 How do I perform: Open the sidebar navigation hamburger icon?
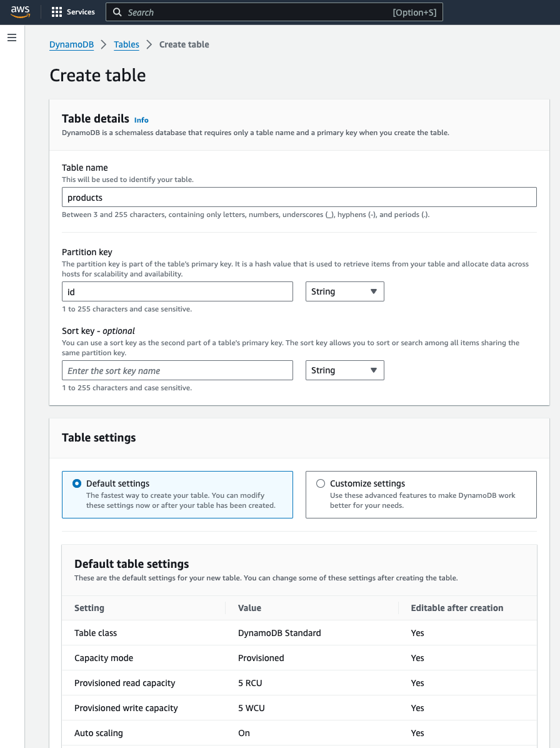tap(11, 38)
